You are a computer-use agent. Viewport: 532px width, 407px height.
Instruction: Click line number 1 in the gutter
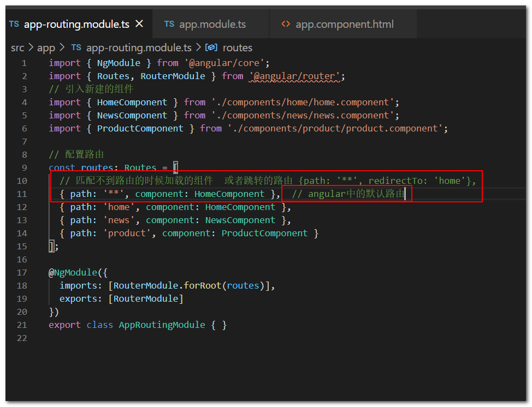[x=24, y=63]
